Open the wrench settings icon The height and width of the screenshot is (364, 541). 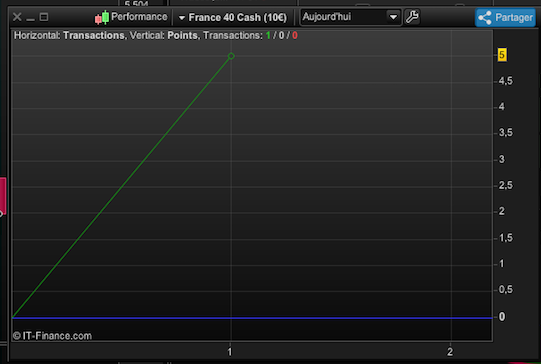[412, 17]
